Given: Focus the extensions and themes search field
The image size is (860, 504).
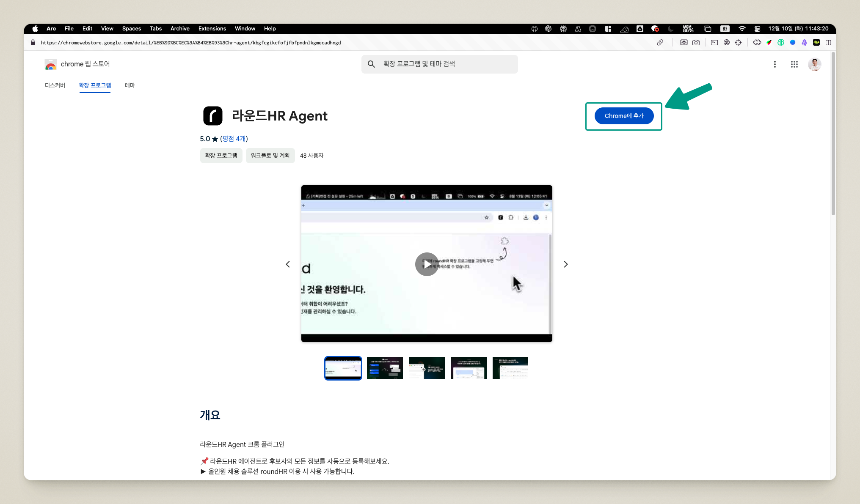Looking at the screenshot, I should (440, 64).
